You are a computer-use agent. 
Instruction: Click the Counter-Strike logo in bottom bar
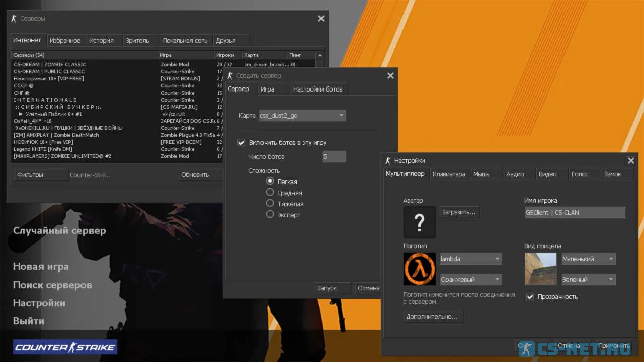point(65,347)
